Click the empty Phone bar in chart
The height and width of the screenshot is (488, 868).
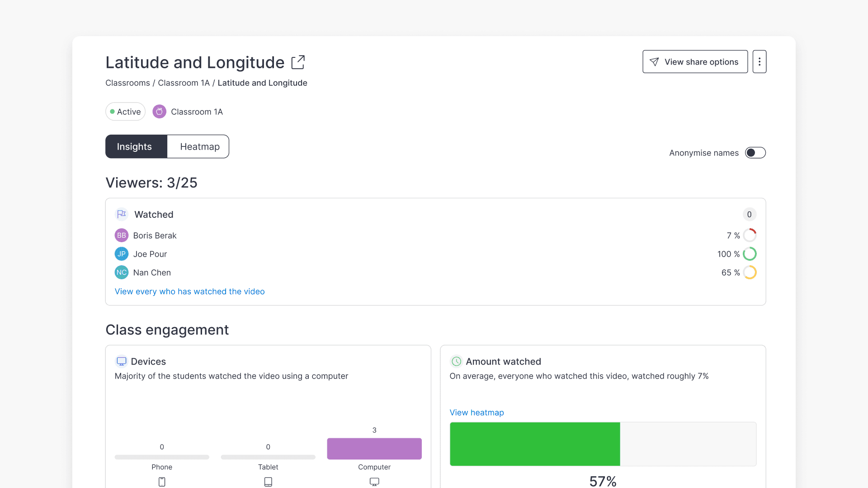click(162, 457)
